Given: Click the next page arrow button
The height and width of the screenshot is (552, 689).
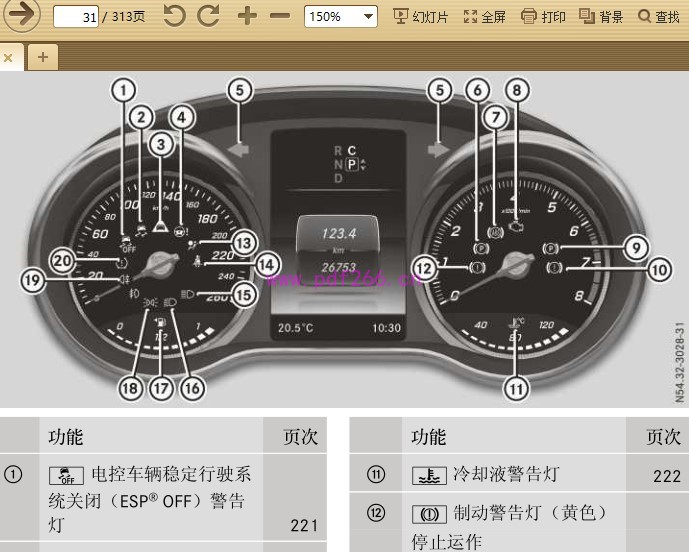Looking at the screenshot, I should coord(22,16).
